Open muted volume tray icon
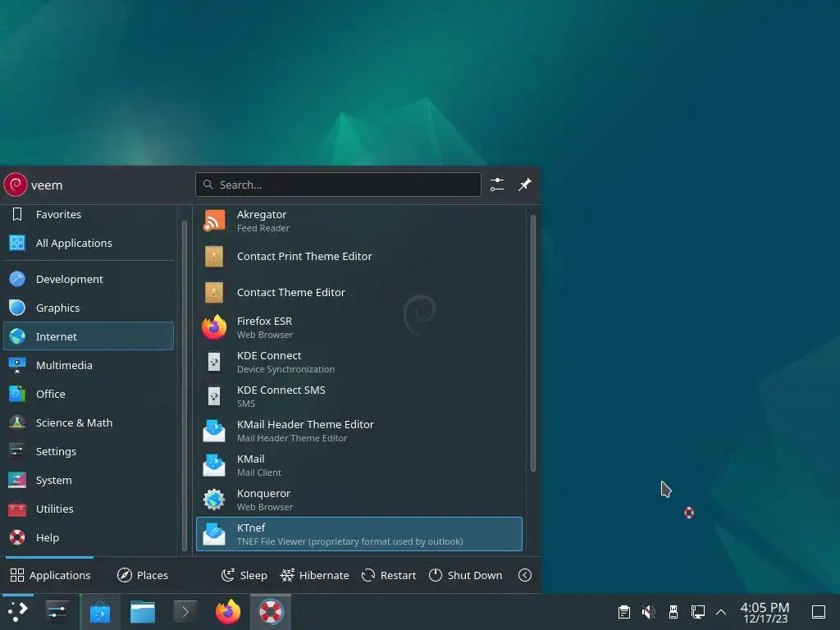Image resolution: width=840 pixels, height=630 pixels. coord(649,612)
